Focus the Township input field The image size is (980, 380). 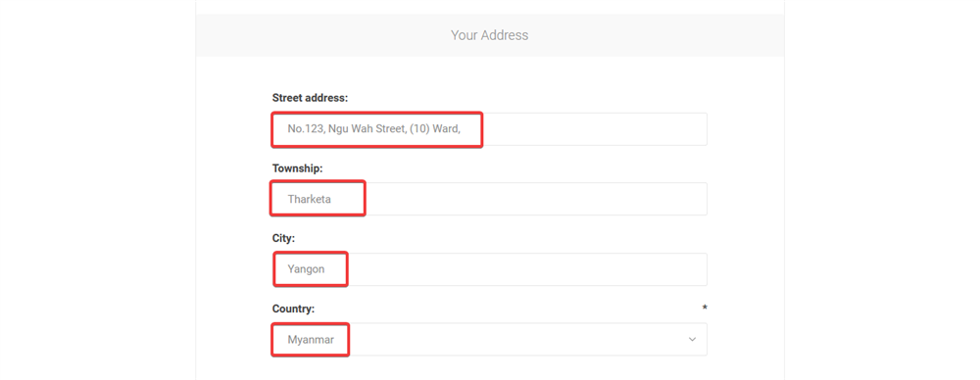point(490,199)
